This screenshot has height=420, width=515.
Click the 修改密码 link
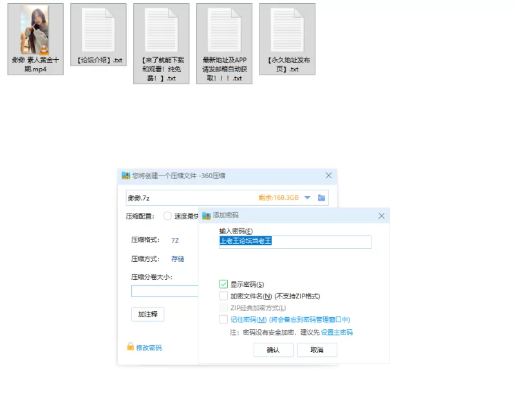pyautogui.click(x=149, y=347)
